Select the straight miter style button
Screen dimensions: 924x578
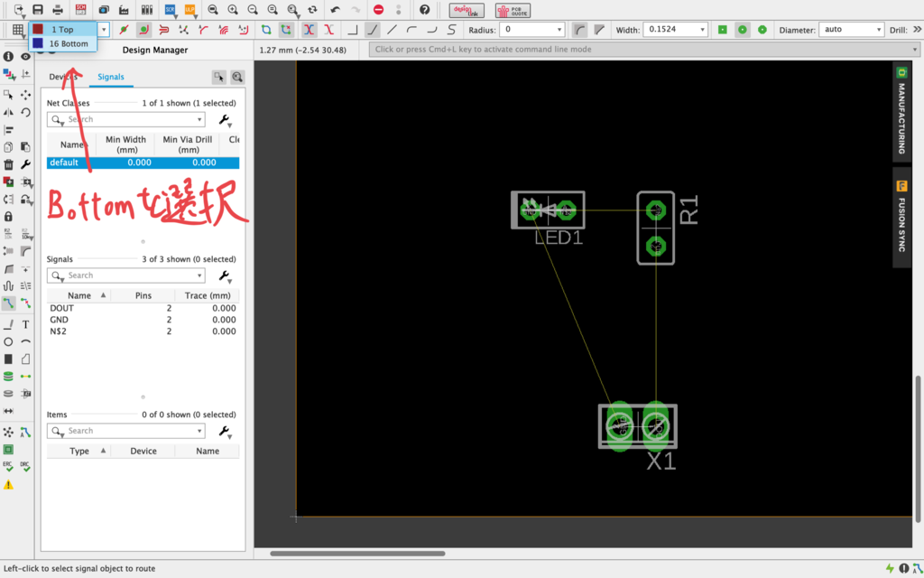[x=599, y=30]
